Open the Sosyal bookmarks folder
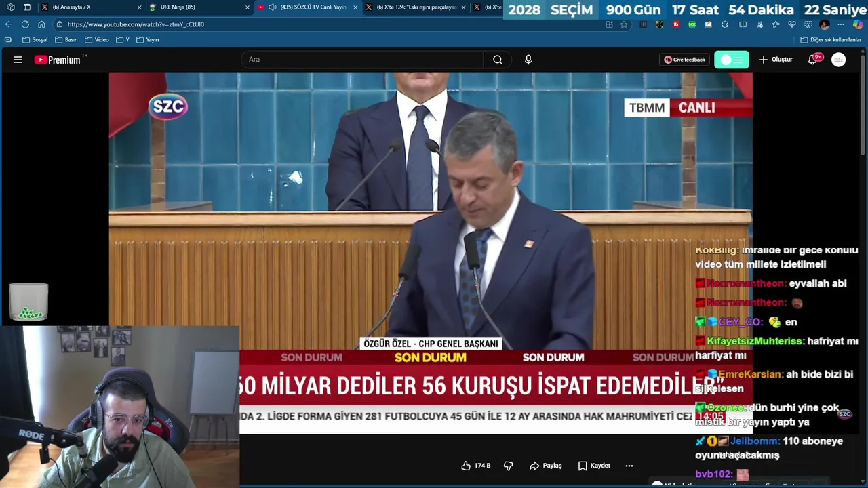 (35, 40)
